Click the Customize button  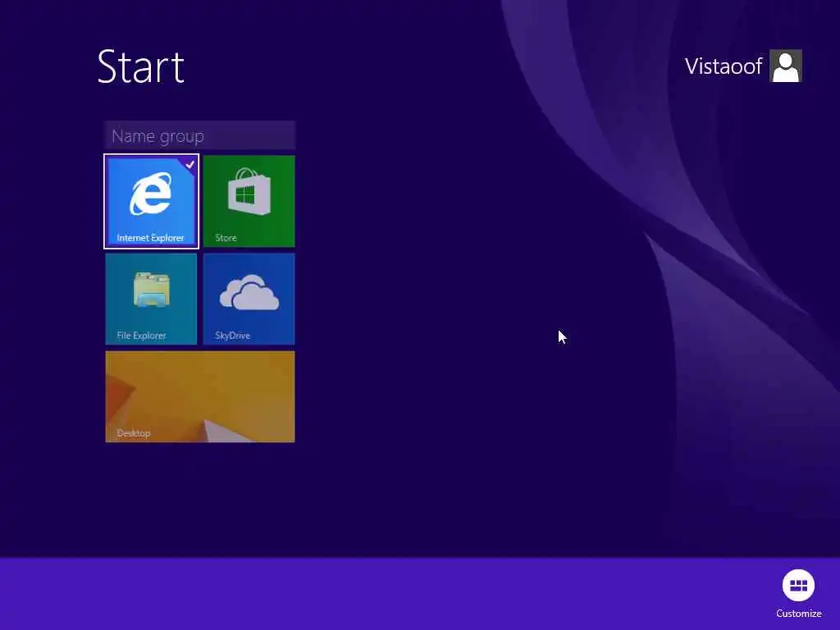pyautogui.click(x=798, y=594)
